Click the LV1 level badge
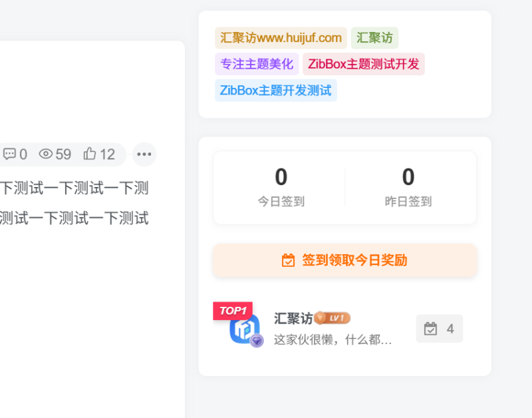This screenshot has width=532, height=418. [332, 318]
